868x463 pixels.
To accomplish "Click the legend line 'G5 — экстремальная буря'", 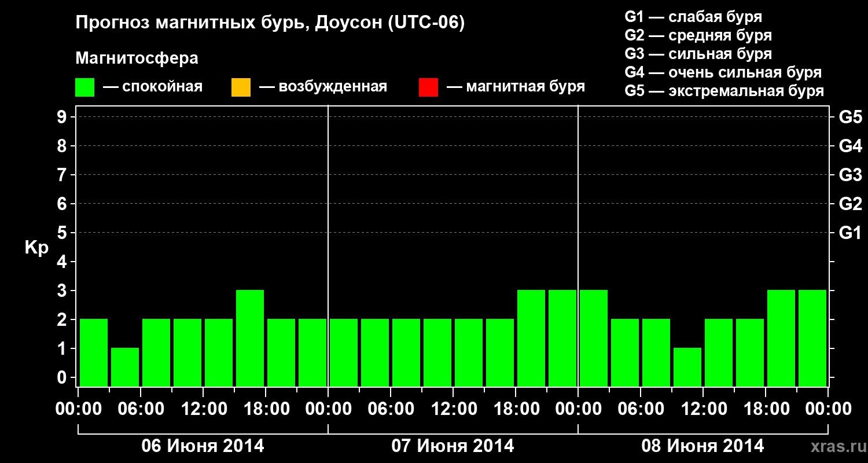I will pos(724,91).
